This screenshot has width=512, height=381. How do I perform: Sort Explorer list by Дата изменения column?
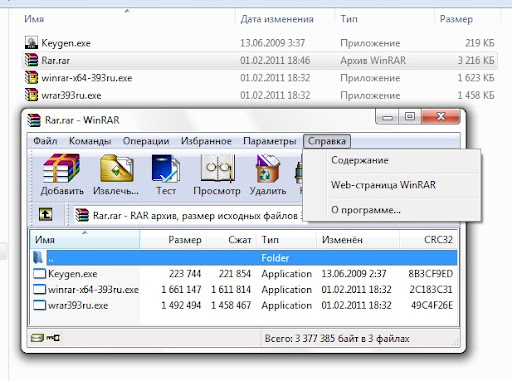click(x=277, y=19)
